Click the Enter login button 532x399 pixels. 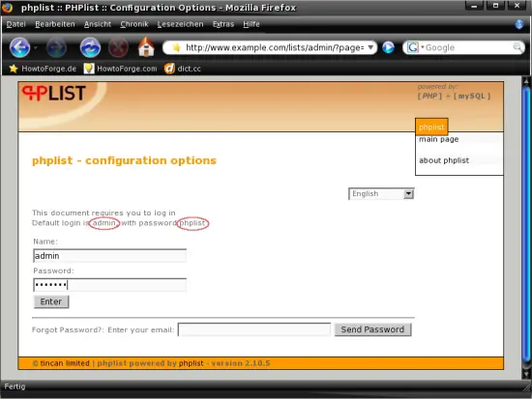point(51,301)
